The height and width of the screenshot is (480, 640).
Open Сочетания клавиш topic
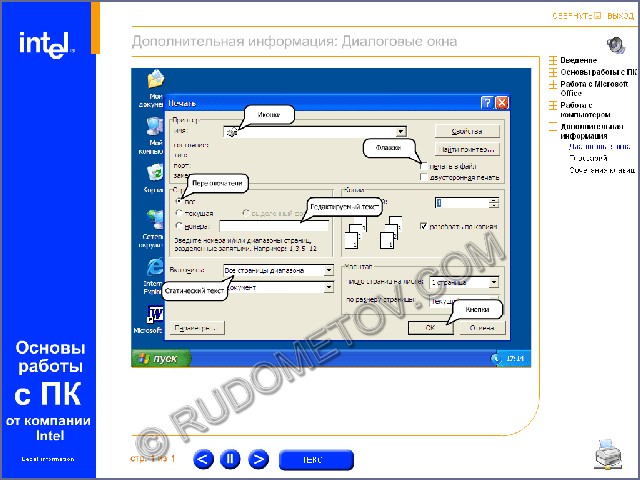click(x=602, y=170)
